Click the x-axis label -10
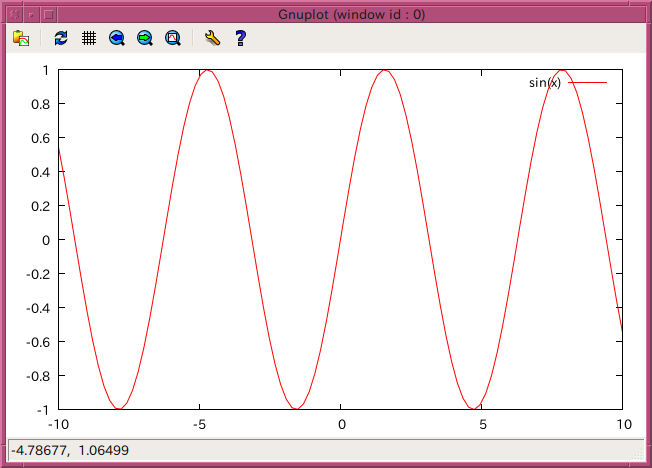Viewport: 652px width, 468px height. [x=58, y=424]
